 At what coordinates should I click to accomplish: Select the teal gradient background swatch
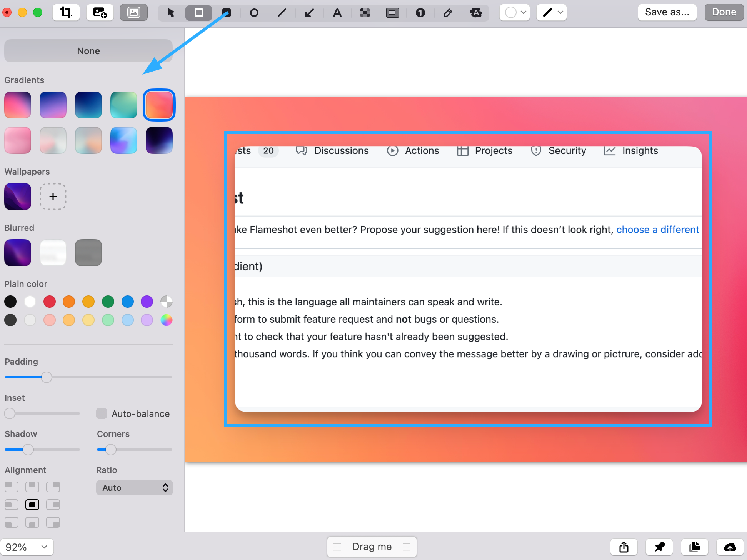[123, 105]
